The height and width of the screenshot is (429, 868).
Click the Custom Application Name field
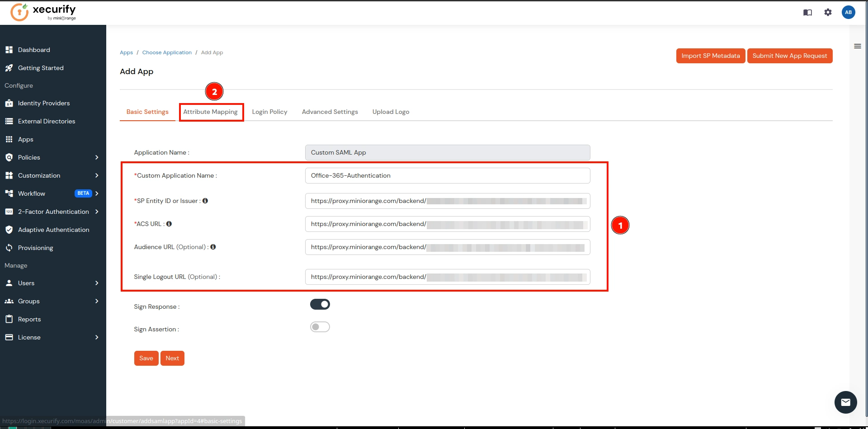point(447,175)
